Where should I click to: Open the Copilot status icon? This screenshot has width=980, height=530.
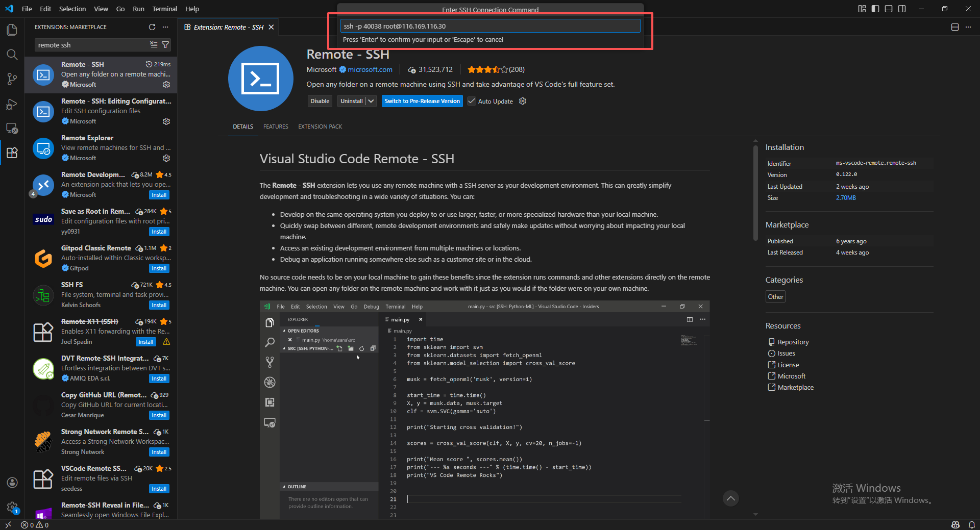[x=955, y=525]
